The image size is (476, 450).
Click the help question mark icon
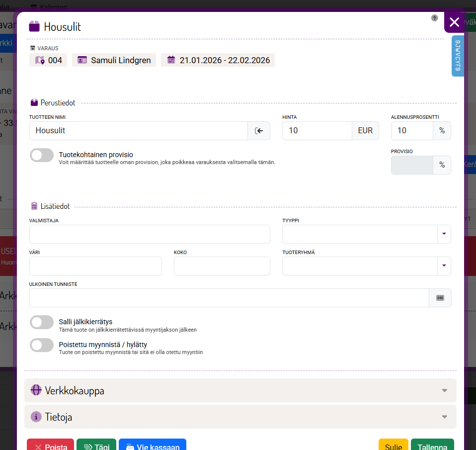pos(435,18)
